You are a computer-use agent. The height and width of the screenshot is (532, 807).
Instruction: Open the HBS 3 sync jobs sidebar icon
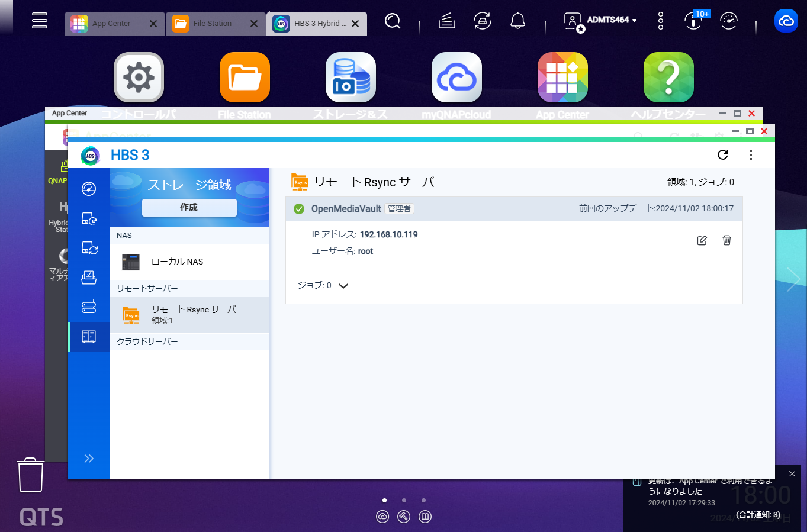(89, 248)
